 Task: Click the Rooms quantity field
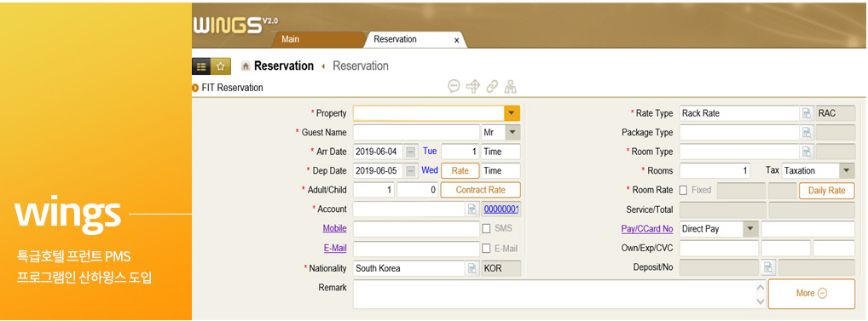tap(715, 171)
